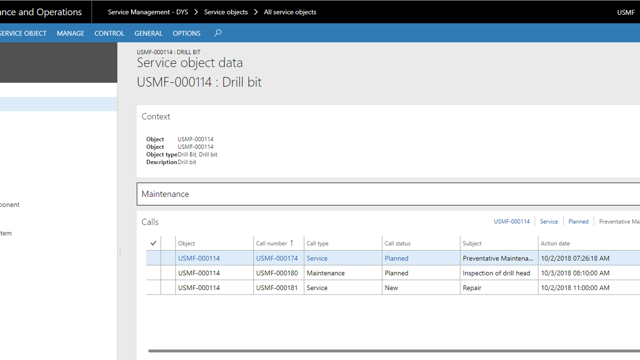Select row checkbox for call USMF-000174
The image size is (640, 360).
point(153,258)
